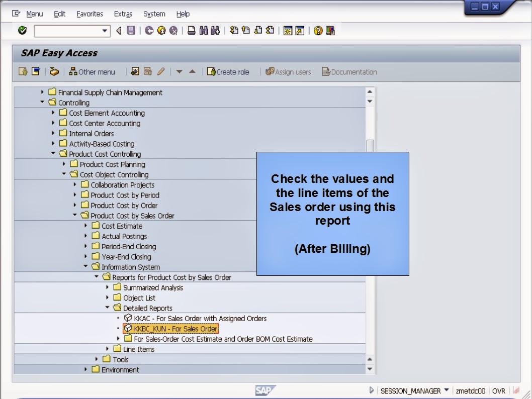Screen dimensions: 532x399
Task: Click the Create New Session icon
Action: click(x=288, y=31)
